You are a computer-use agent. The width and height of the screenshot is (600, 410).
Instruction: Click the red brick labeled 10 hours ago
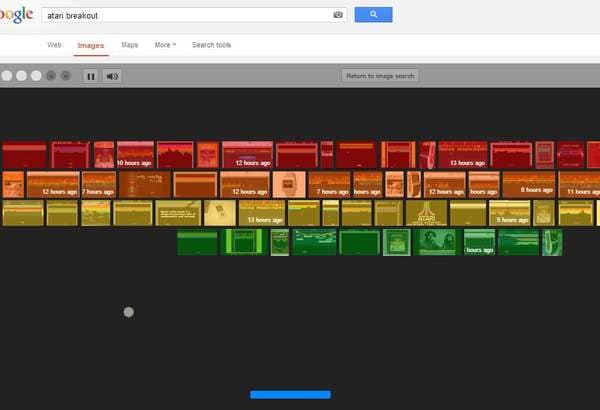point(135,155)
